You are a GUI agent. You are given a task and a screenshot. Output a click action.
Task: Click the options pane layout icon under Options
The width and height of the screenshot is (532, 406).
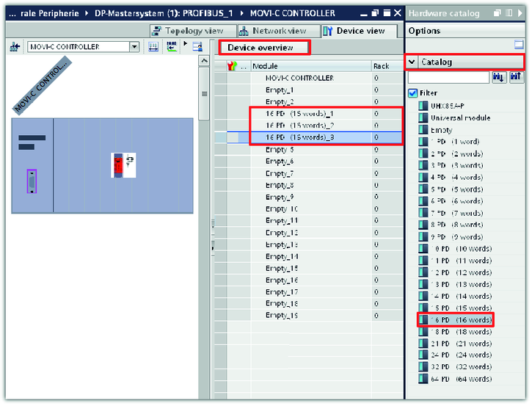coord(520,46)
